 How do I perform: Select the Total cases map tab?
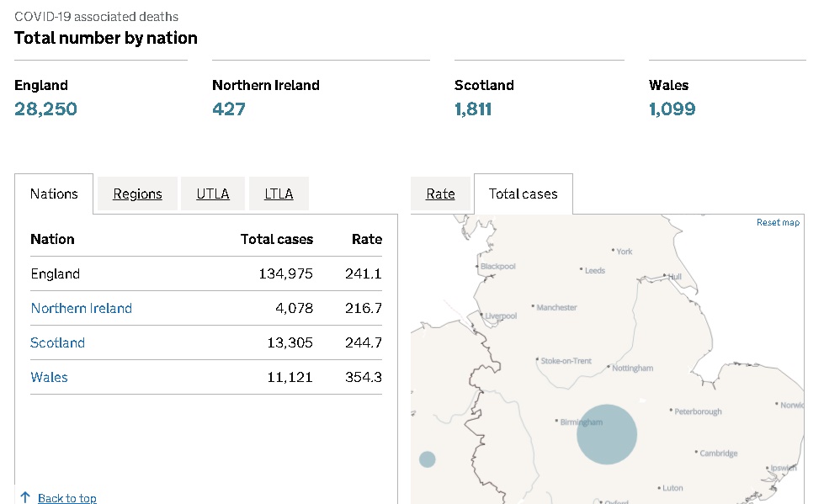pyautogui.click(x=523, y=194)
